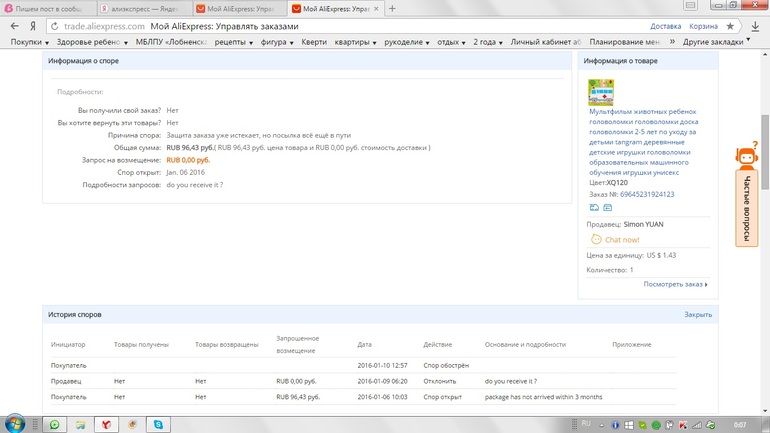
Task: Reload the page with the refresh icon
Action: pos(55,26)
